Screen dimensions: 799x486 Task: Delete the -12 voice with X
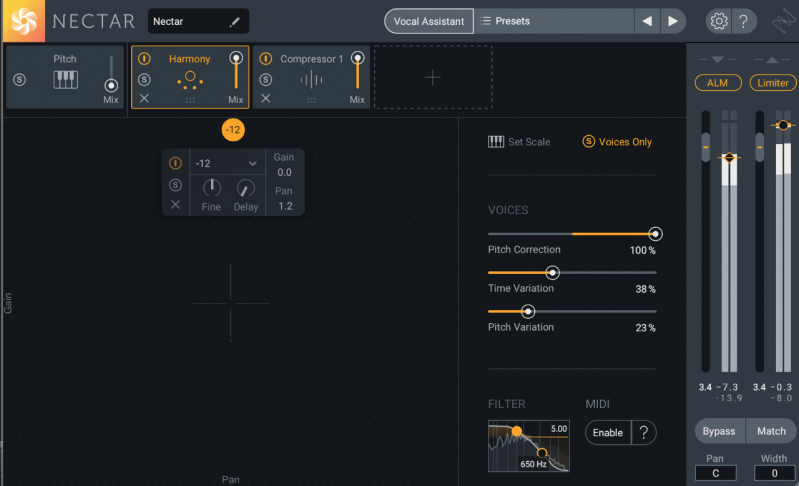coord(175,205)
